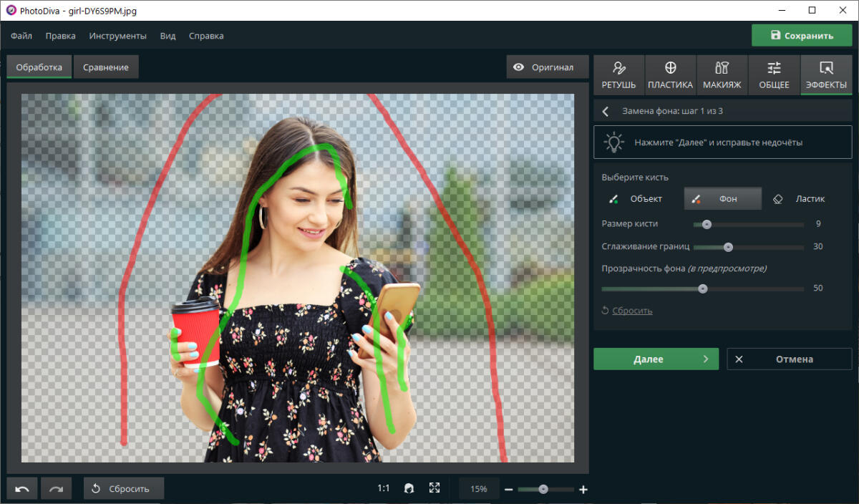Viewport: 859px width, 504px height.
Task: Click the face-fit zoom icon
Action: (409, 488)
